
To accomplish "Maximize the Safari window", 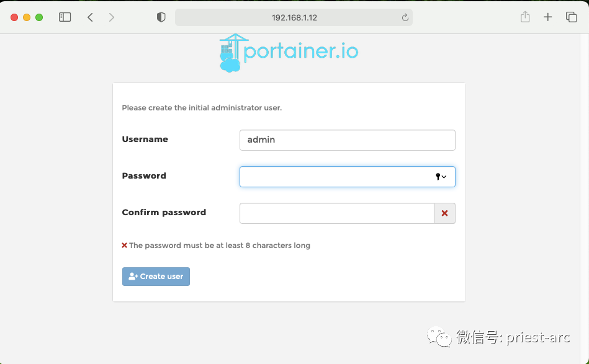I will pyautogui.click(x=39, y=17).
